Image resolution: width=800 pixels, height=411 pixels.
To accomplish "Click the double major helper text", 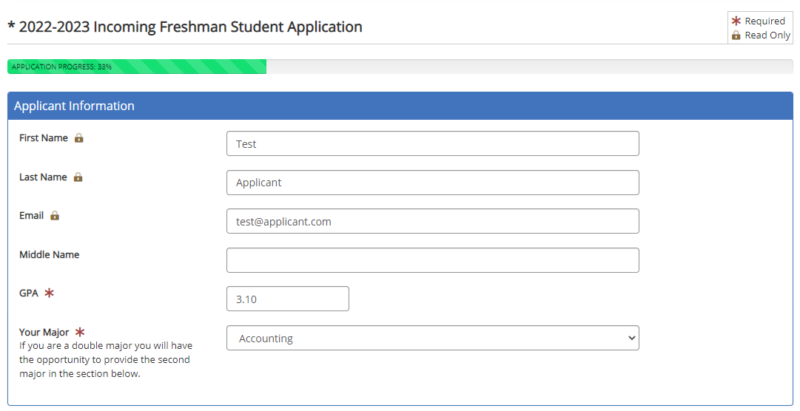I will (x=104, y=360).
